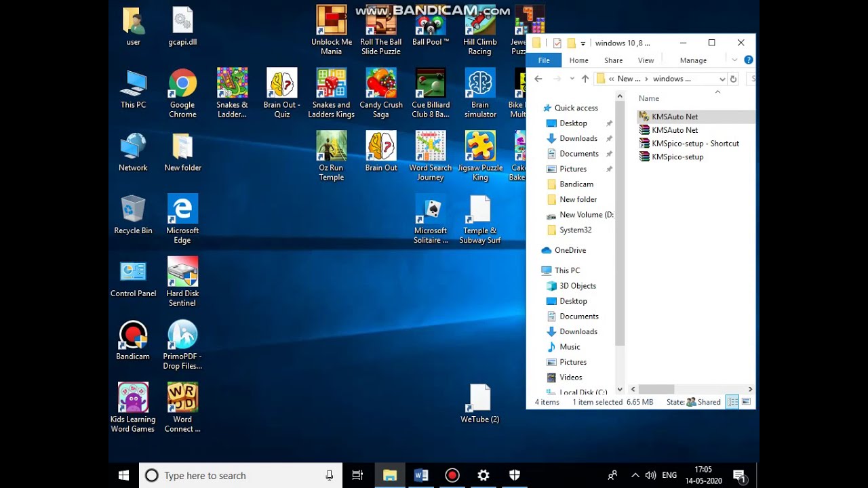
Task: Open the Action Center notifications
Action: tap(739, 476)
